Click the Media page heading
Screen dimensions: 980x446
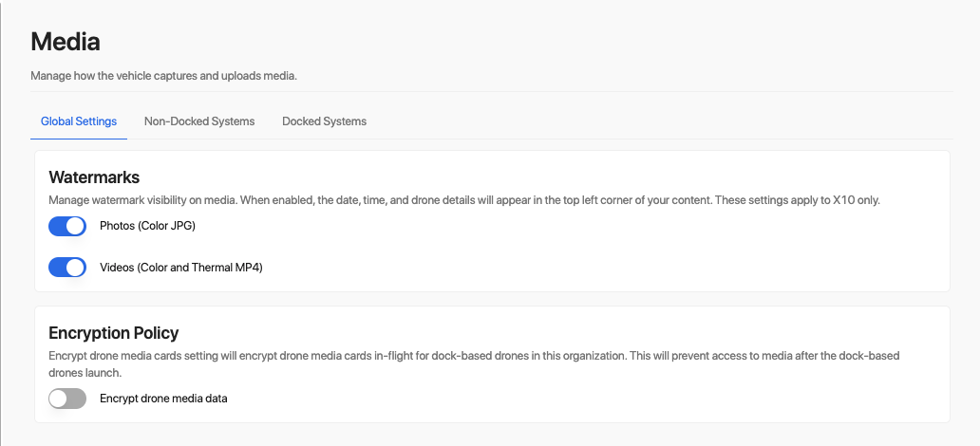[x=66, y=42]
